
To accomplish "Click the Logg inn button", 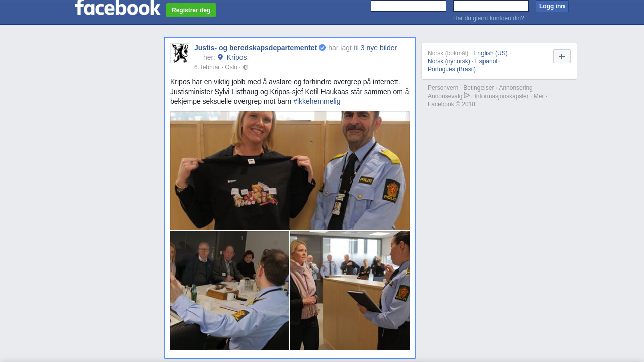I will click(552, 6).
